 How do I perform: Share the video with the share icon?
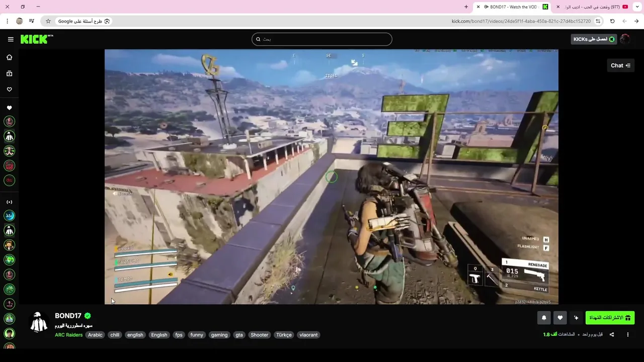(x=612, y=334)
